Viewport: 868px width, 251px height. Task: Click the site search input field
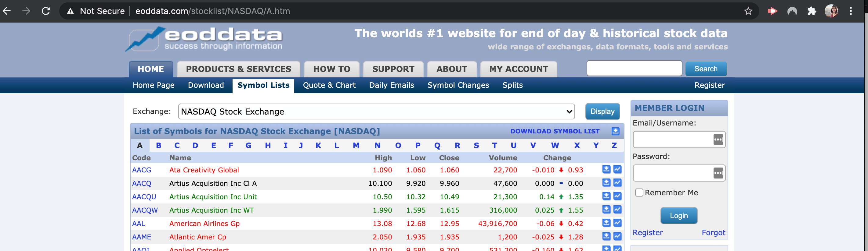click(634, 68)
